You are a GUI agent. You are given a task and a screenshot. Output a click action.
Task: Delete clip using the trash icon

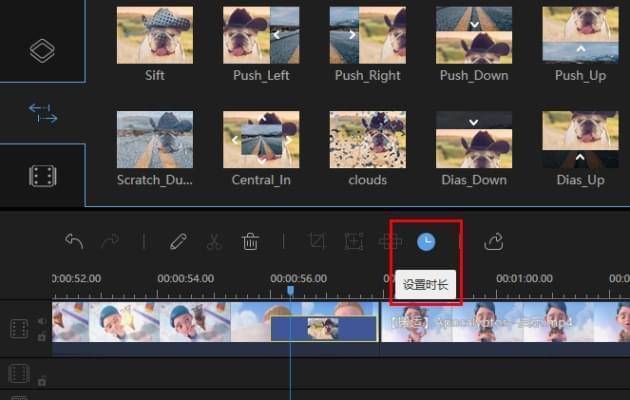250,241
